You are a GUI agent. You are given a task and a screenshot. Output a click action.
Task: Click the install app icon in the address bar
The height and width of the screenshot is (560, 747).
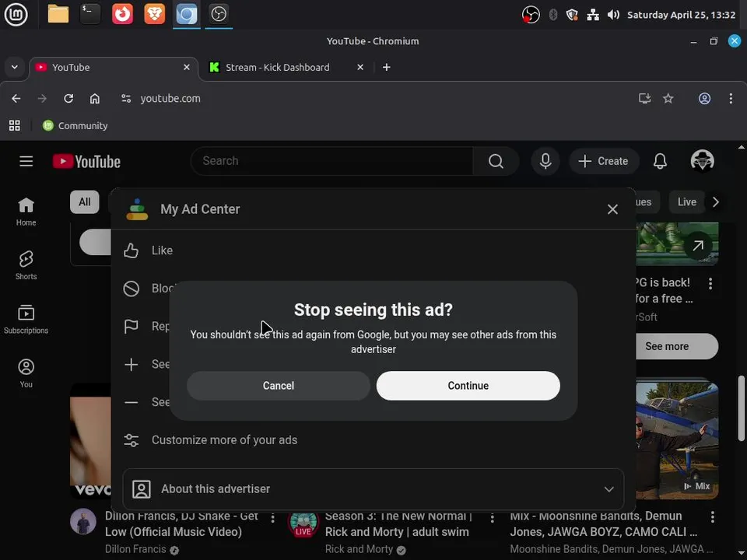[x=644, y=99]
